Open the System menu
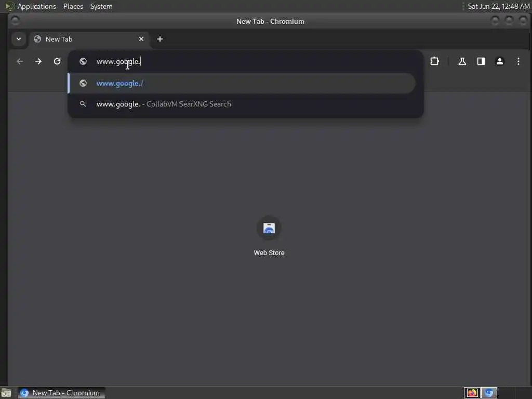Image resolution: width=532 pixels, height=399 pixels. click(x=101, y=6)
